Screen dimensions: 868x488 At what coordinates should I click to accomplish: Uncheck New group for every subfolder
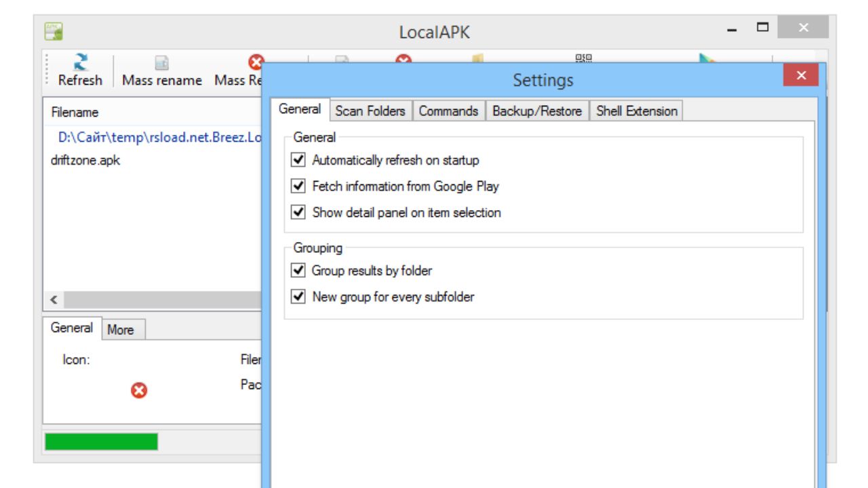(298, 297)
